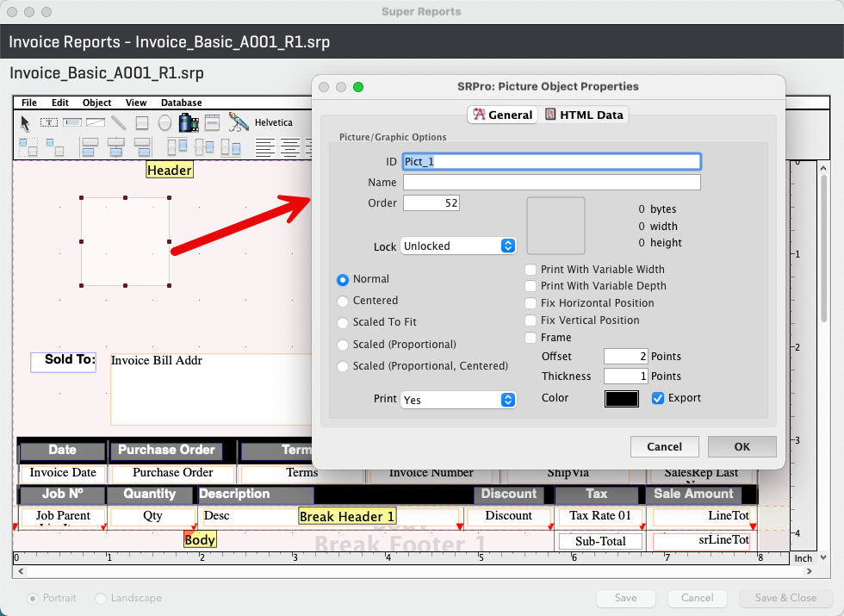The height and width of the screenshot is (616, 844).
Task: Select Scaled (Proportional, Centered) option
Action: tap(343, 366)
